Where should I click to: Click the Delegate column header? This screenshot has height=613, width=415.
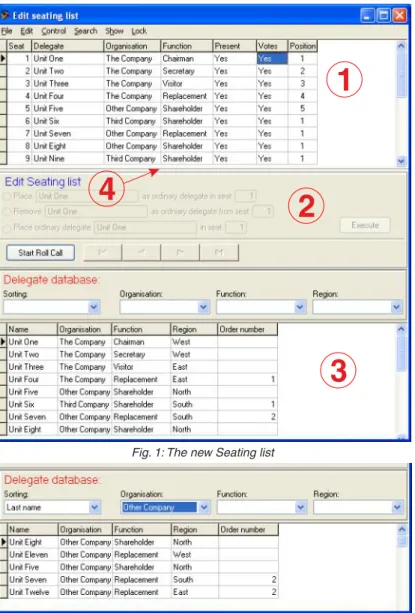[x=68, y=46]
